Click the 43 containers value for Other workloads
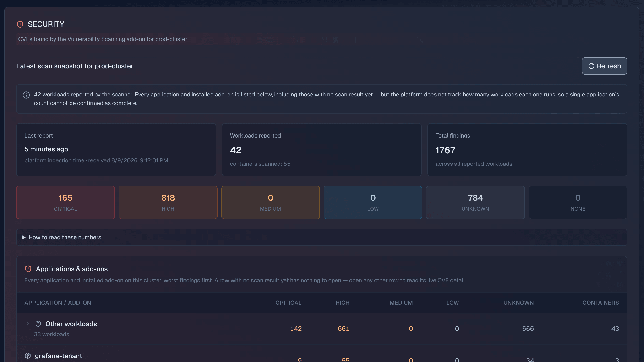Screen dimensions: 644x362 click(615, 329)
